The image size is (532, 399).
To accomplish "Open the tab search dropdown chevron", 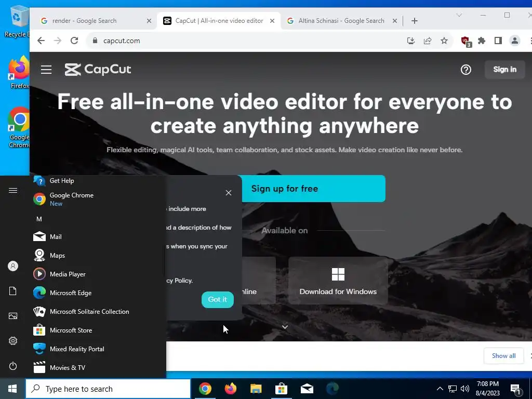I will pyautogui.click(x=459, y=15).
